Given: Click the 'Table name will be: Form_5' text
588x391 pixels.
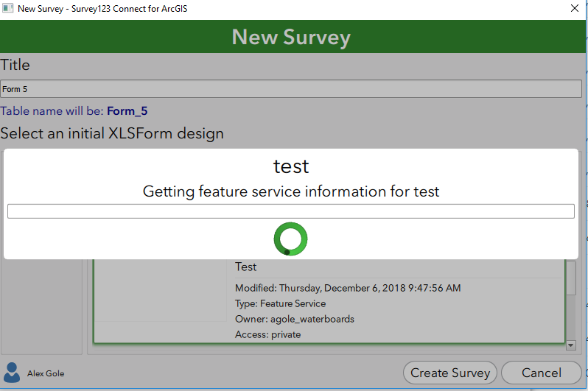Looking at the screenshot, I should [x=74, y=111].
